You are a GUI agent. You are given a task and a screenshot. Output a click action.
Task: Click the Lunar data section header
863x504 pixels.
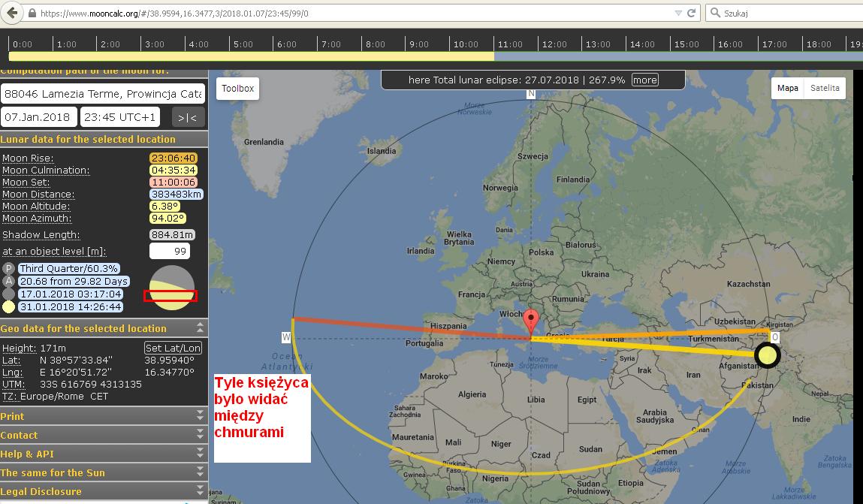click(x=104, y=139)
